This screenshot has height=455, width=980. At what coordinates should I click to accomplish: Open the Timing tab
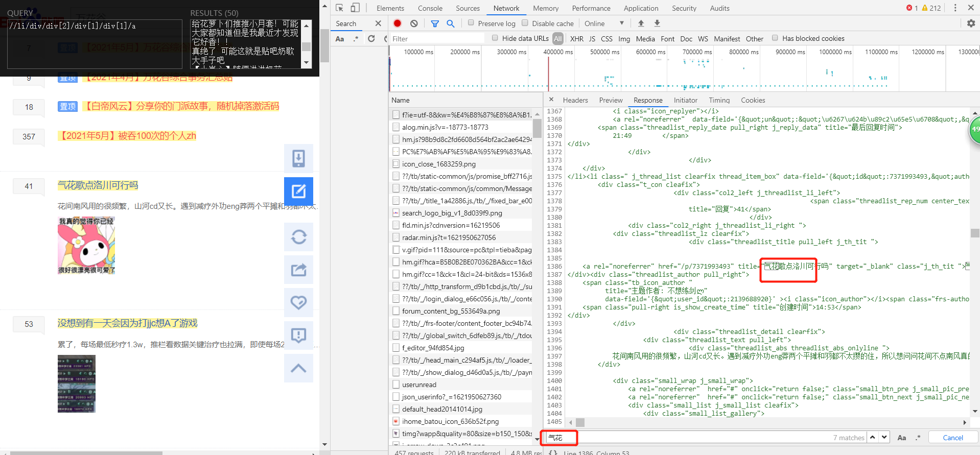point(719,100)
